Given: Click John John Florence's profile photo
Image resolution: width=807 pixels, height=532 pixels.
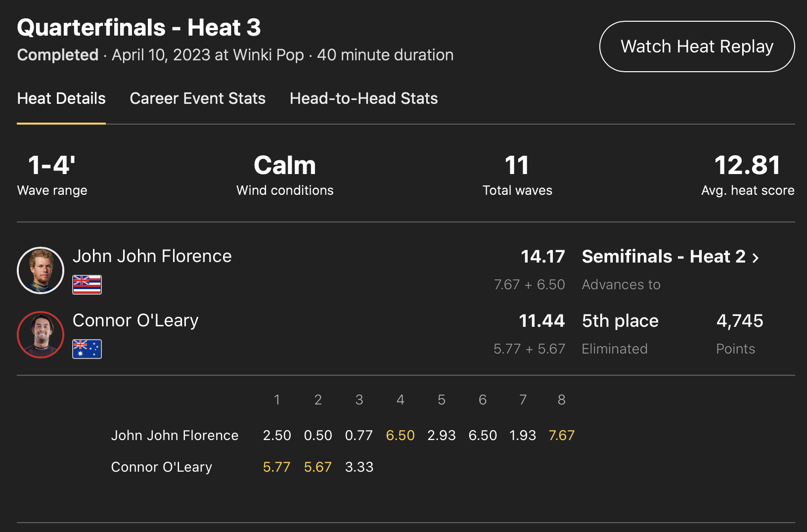Looking at the screenshot, I should tap(41, 270).
